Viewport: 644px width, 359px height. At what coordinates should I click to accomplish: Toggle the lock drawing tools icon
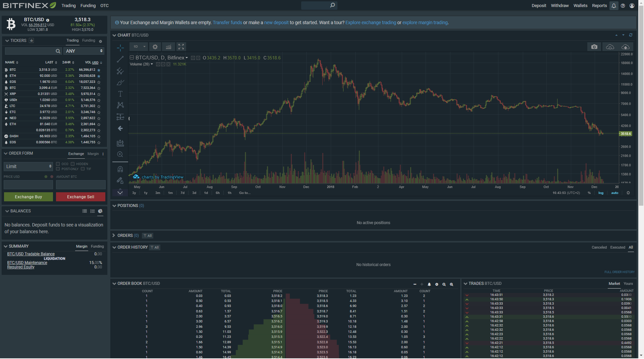pyautogui.click(x=120, y=181)
